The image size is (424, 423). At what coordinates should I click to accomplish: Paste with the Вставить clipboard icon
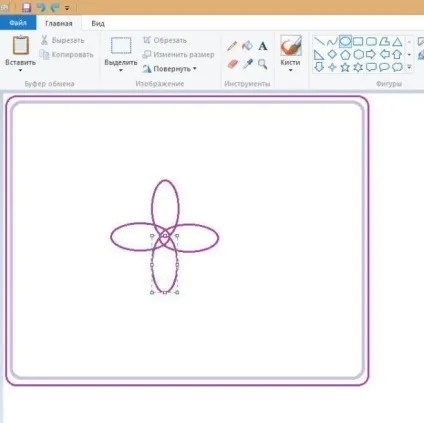[x=20, y=45]
